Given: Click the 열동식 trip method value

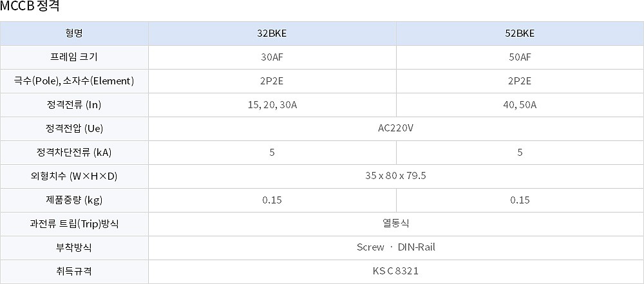Looking at the screenshot, I should (395, 223).
